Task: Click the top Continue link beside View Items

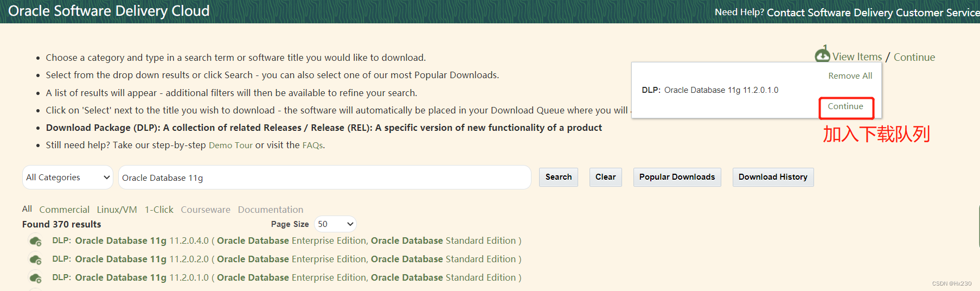Action: coord(914,57)
